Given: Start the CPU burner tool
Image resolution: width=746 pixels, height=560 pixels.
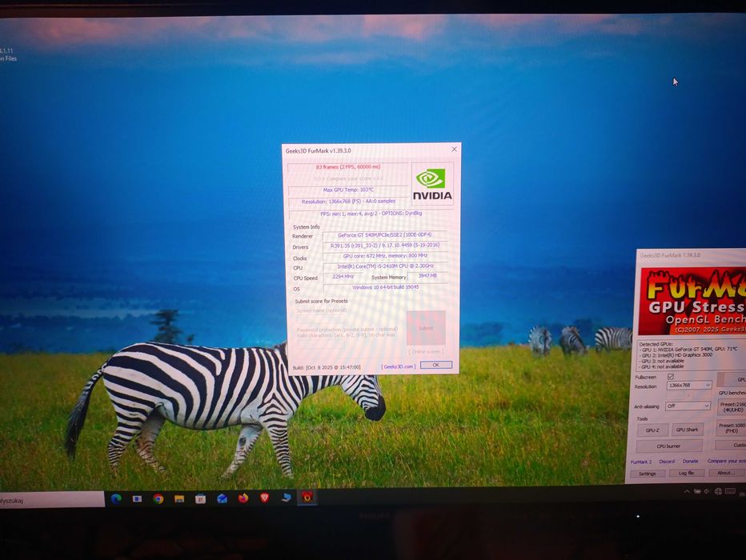Looking at the screenshot, I should pyautogui.click(x=669, y=446).
